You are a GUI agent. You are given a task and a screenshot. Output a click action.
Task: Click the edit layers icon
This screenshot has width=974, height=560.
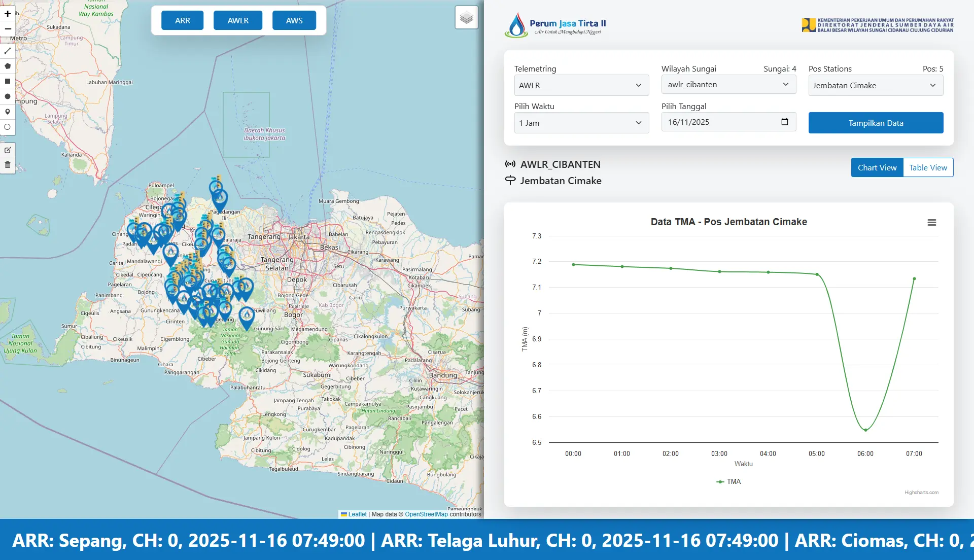click(8, 150)
